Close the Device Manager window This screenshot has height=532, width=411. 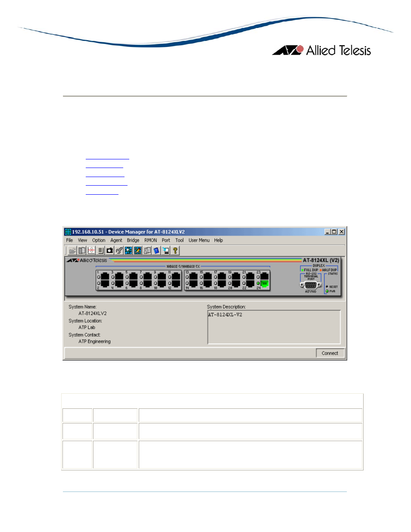click(342, 232)
